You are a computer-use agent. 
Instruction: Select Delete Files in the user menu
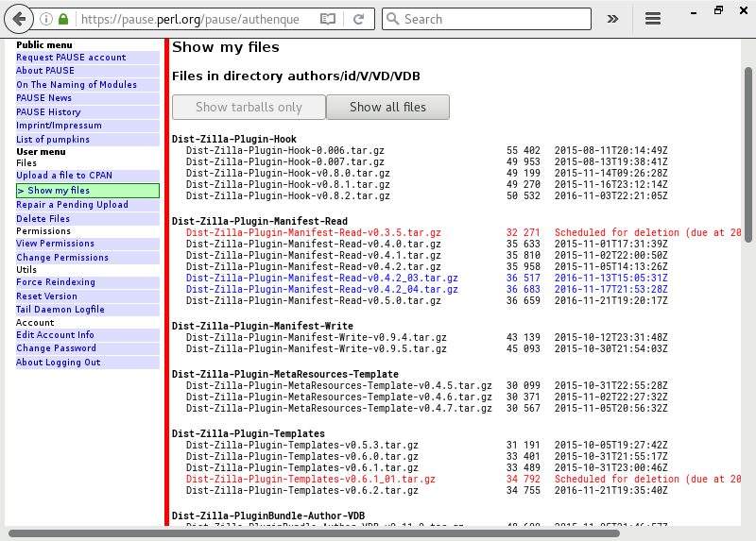(x=43, y=218)
